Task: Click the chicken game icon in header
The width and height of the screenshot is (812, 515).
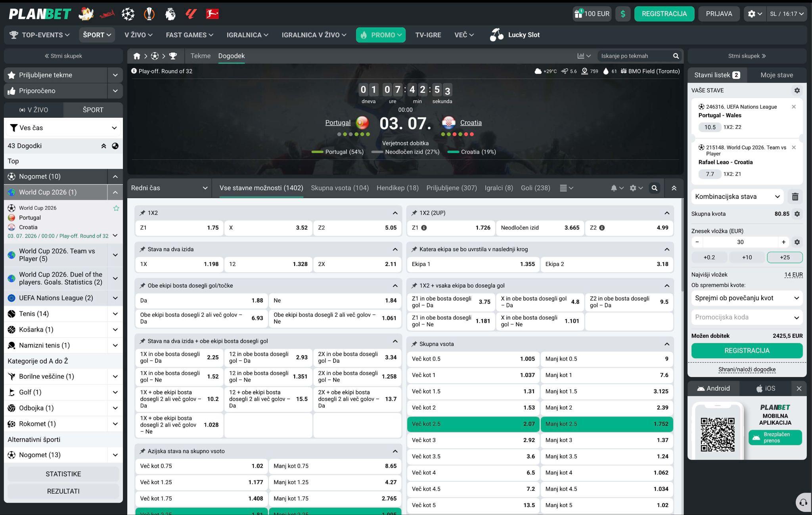Action: pyautogui.click(x=86, y=14)
